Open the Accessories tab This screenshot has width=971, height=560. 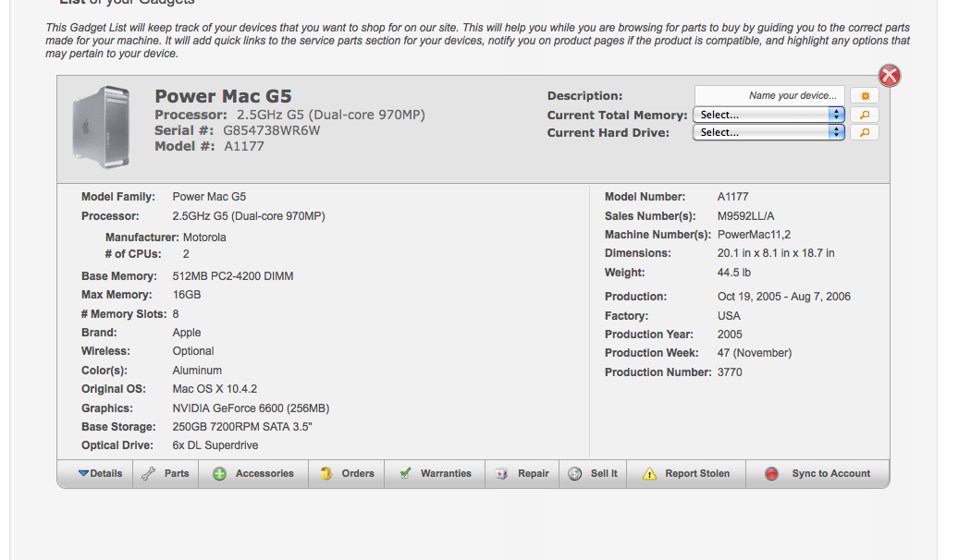click(x=253, y=473)
